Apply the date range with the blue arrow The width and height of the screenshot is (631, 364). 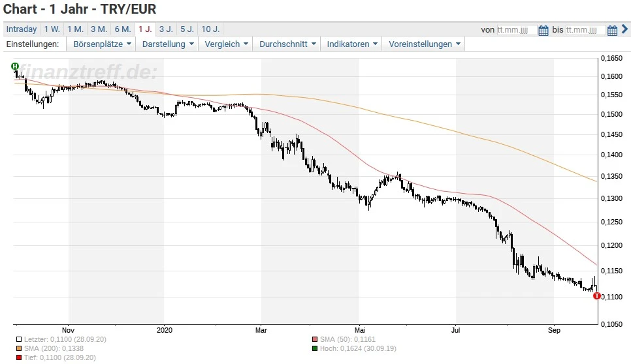tap(624, 29)
